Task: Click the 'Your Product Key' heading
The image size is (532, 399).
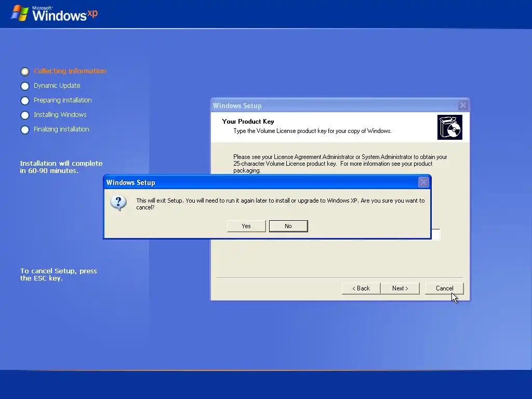Action: [x=248, y=122]
